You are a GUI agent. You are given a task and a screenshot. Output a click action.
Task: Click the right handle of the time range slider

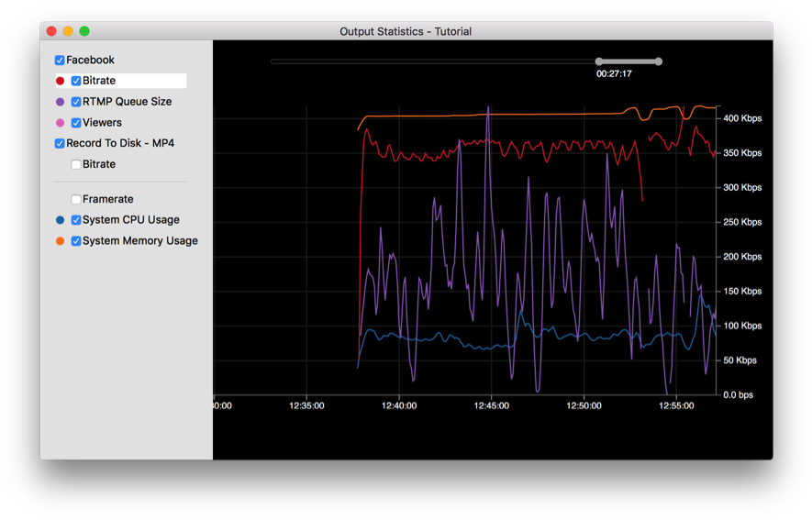coord(659,61)
